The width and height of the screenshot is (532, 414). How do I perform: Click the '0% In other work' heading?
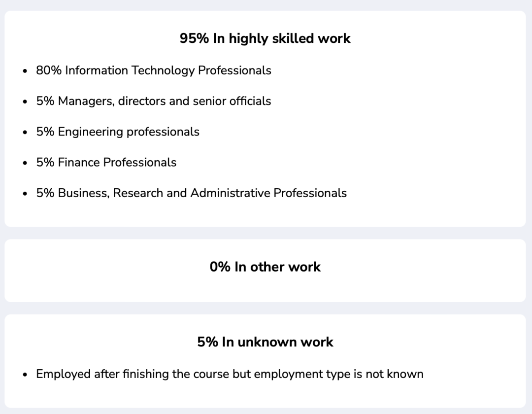265,267
